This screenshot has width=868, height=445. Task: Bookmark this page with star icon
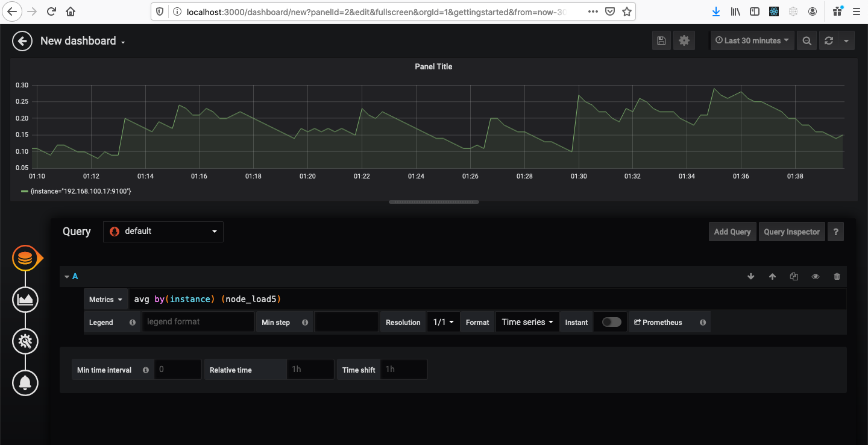click(x=627, y=11)
